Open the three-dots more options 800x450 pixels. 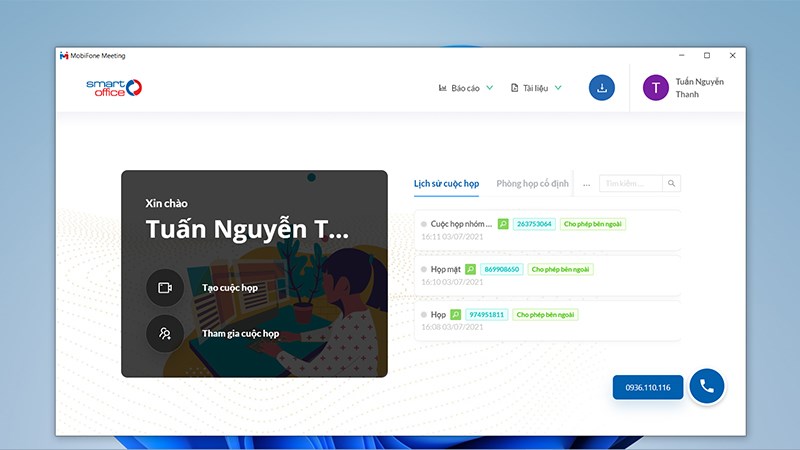point(587,184)
